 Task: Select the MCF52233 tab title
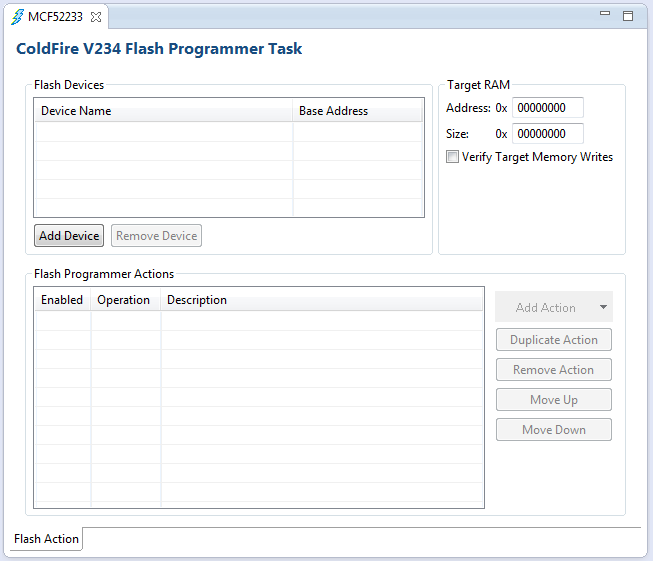tap(55, 17)
